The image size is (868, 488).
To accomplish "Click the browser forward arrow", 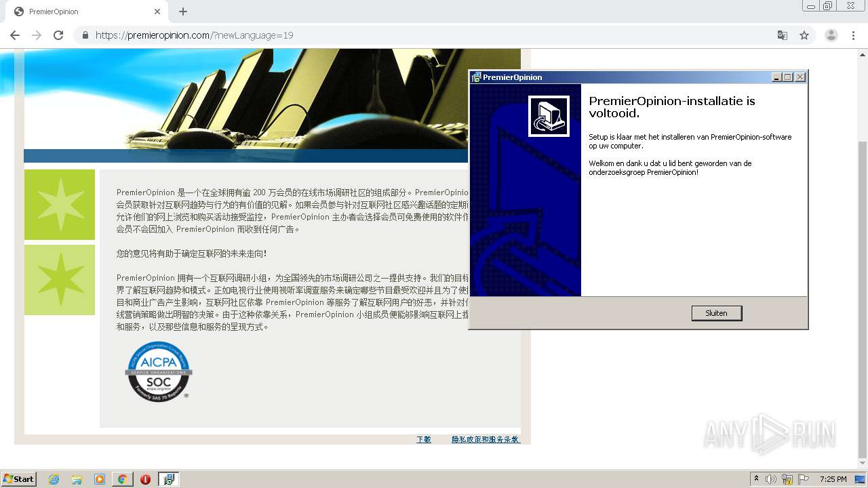I will coord(37,35).
